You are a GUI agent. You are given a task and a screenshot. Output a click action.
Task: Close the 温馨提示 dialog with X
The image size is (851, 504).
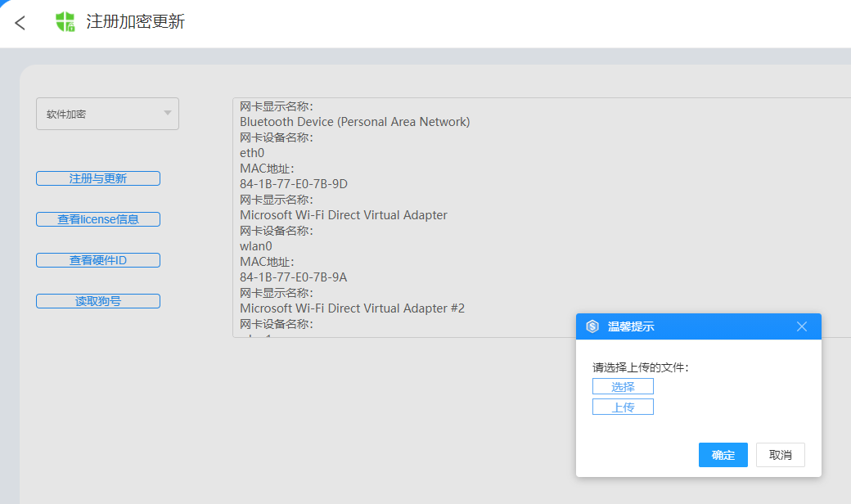[x=802, y=326]
